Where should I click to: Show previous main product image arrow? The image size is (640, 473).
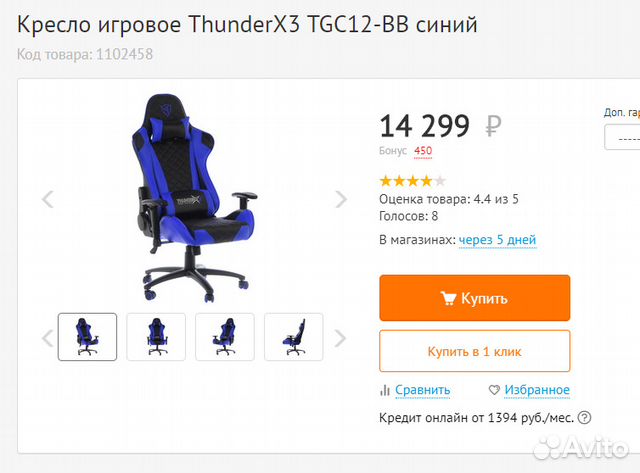[48, 199]
